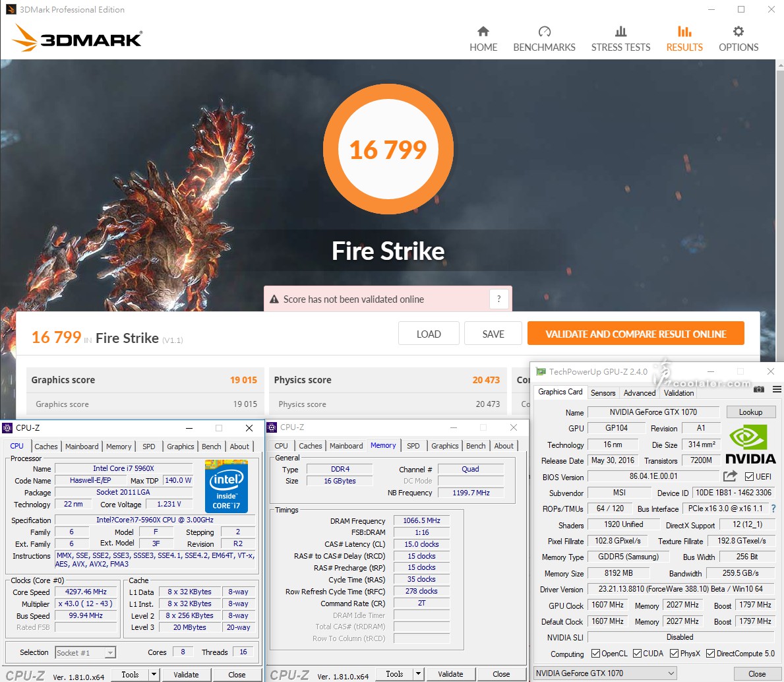The width and height of the screenshot is (784, 682).
Task: Open Bench tab in left CPU-Z window
Action: pyautogui.click(x=212, y=447)
